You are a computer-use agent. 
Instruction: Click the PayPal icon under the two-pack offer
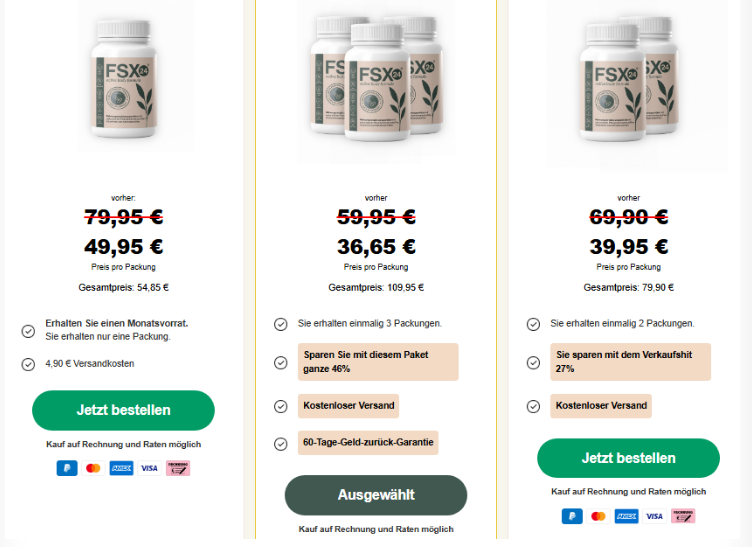pyautogui.click(x=572, y=516)
